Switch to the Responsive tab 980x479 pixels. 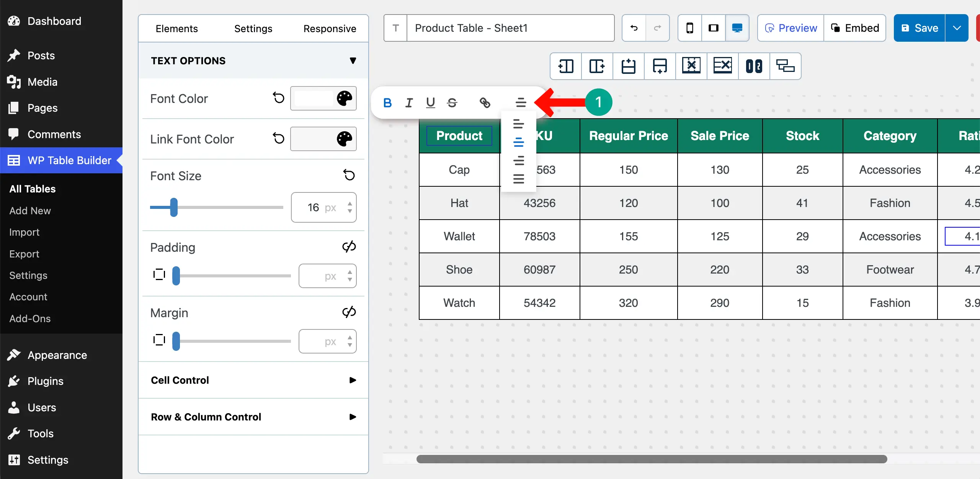(330, 29)
